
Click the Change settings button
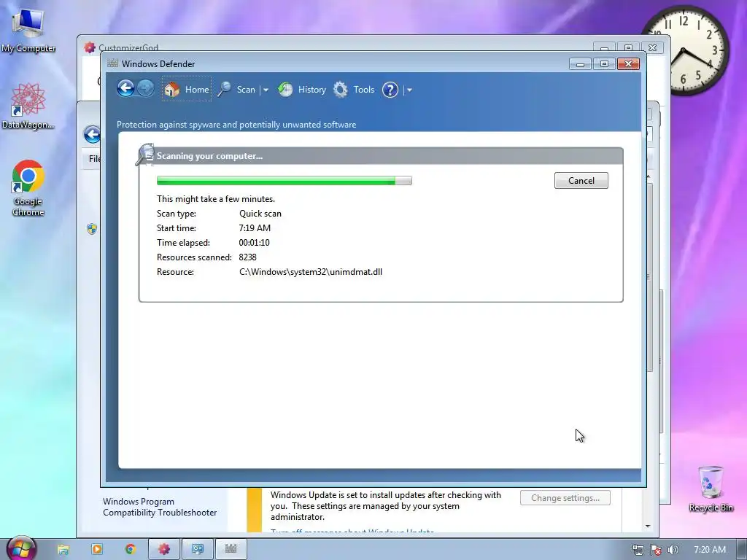565,498
